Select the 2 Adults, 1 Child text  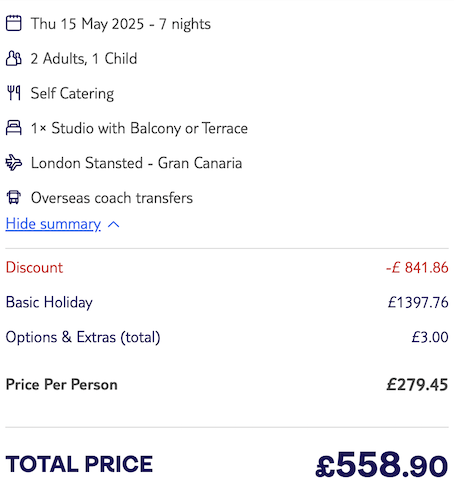click(84, 59)
